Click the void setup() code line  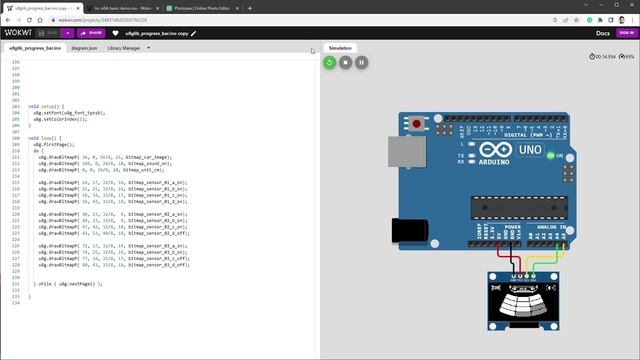(46, 107)
